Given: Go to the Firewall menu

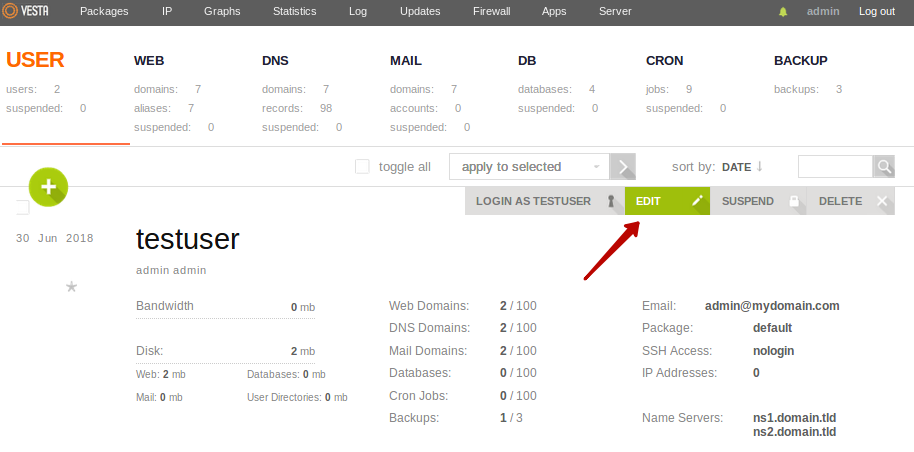Looking at the screenshot, I should click(491, 12).
